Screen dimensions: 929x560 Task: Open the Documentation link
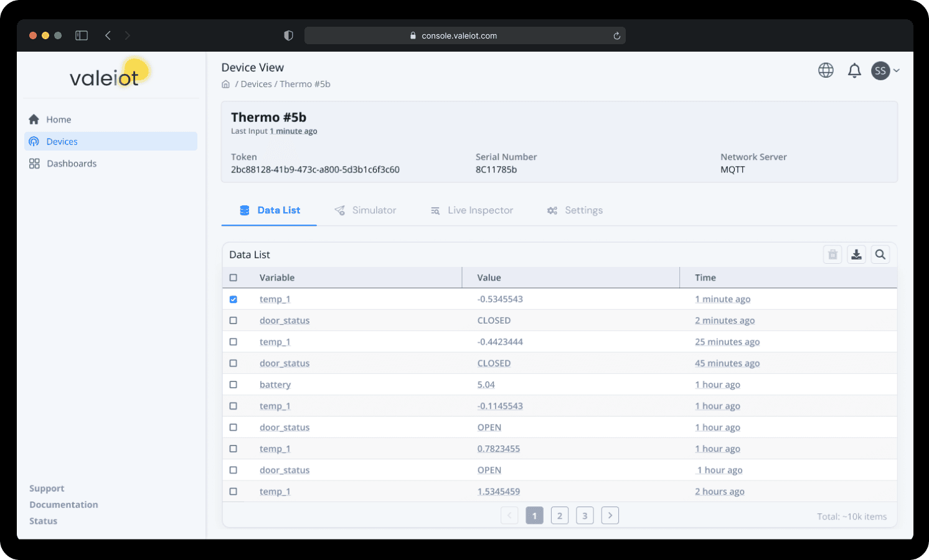(x=64, y=505)
